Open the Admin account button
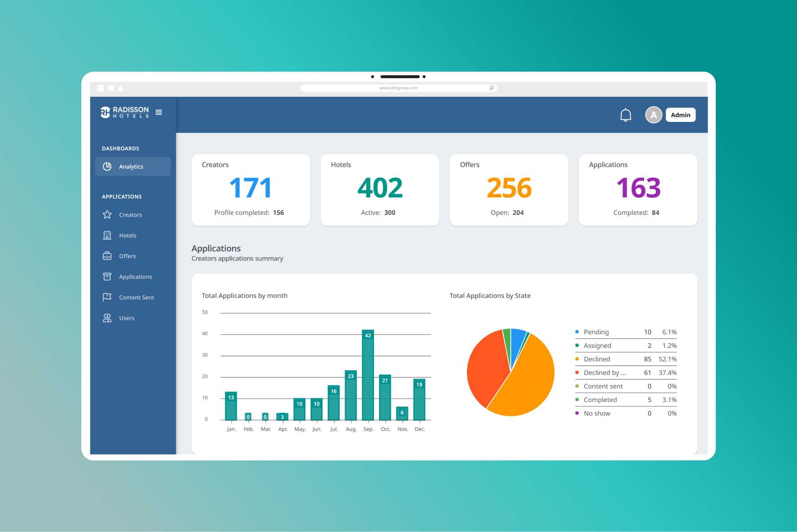 tap(680, 115)
